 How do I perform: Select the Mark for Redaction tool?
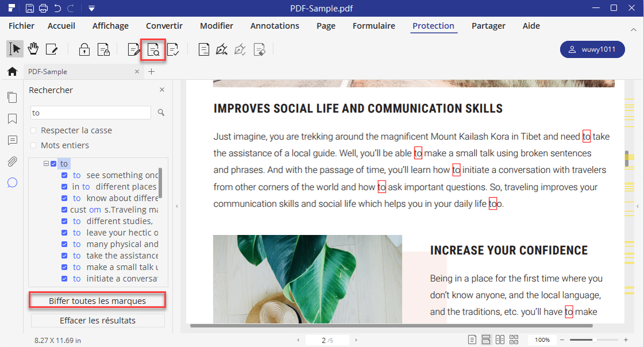[x=133, y=49]
